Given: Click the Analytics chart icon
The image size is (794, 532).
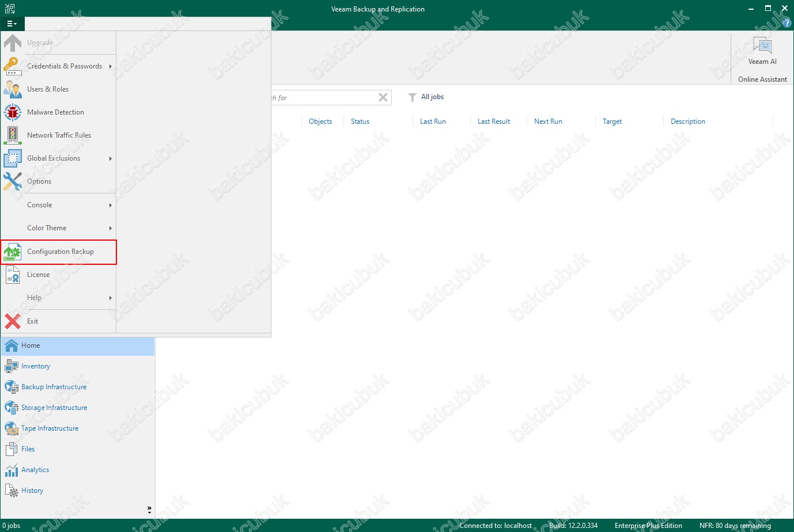Looking at the screenshot, I should (12, 470).
